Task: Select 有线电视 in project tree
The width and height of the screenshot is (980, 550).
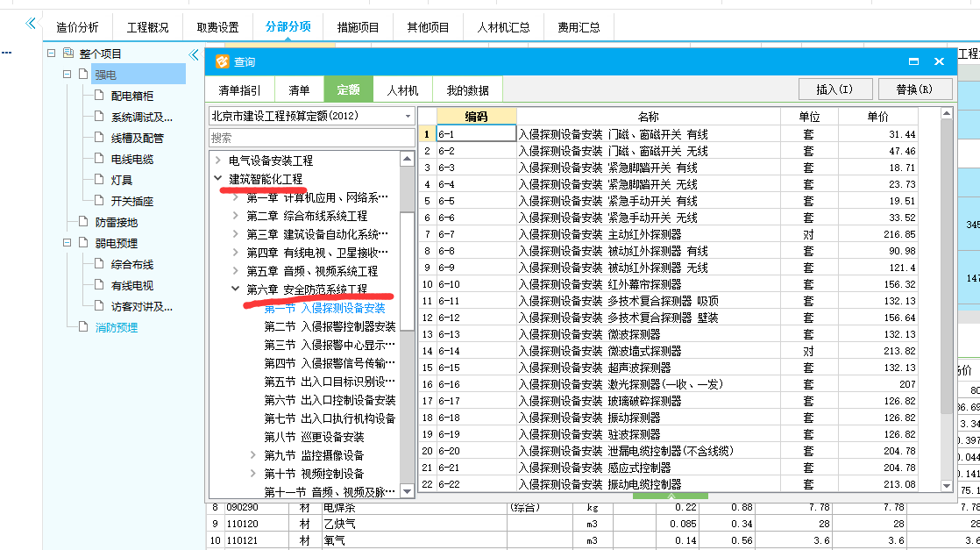Action: 131,285
